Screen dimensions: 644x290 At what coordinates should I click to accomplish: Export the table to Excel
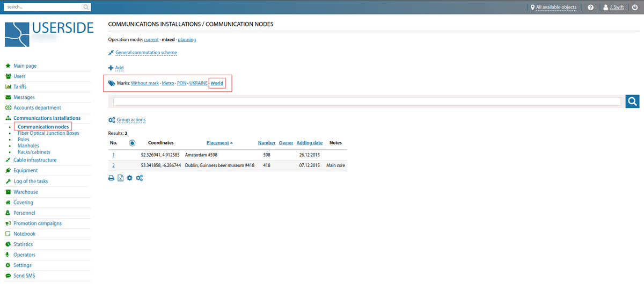click(121, 178)
